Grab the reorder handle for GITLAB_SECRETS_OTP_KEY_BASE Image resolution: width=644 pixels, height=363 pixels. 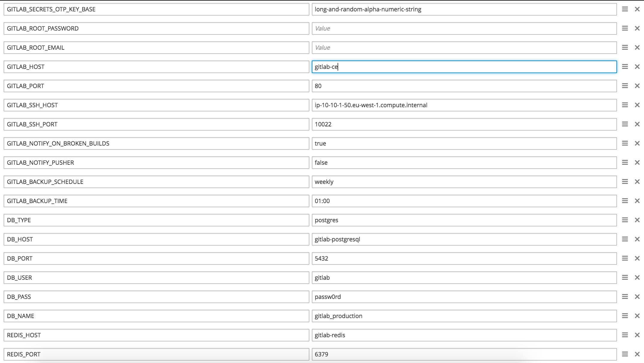coord(625,9)
